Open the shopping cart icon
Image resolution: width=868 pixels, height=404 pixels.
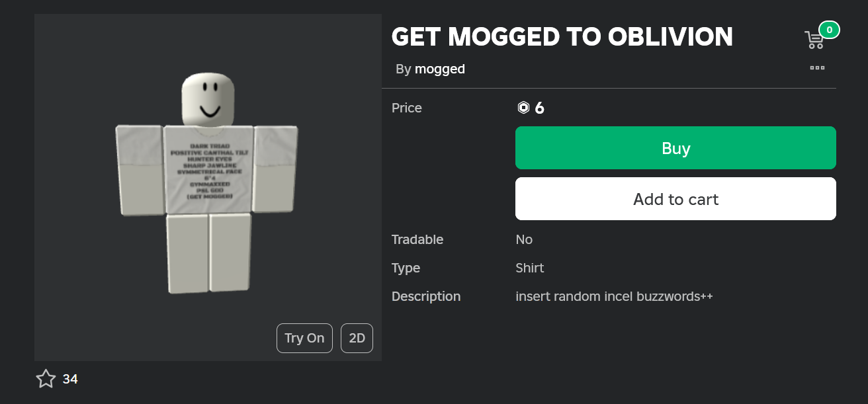click(814, 41)
